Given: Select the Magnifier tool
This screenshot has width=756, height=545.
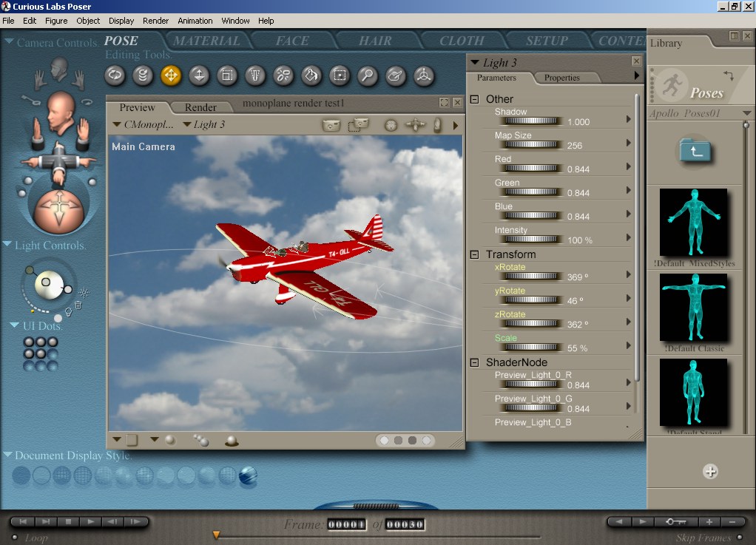Looking at the screenshot, I should 367,75.
